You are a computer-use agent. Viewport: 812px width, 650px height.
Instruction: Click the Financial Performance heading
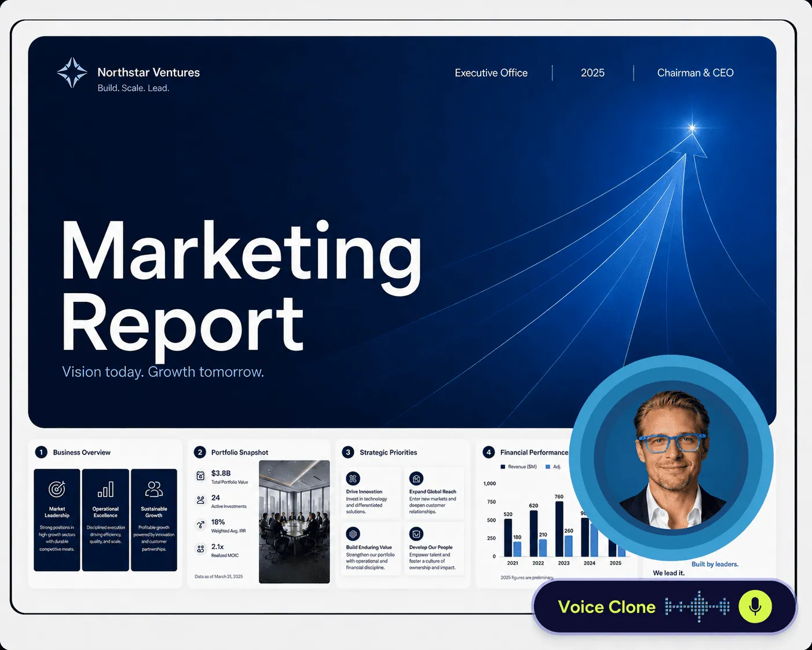[534, 452]
